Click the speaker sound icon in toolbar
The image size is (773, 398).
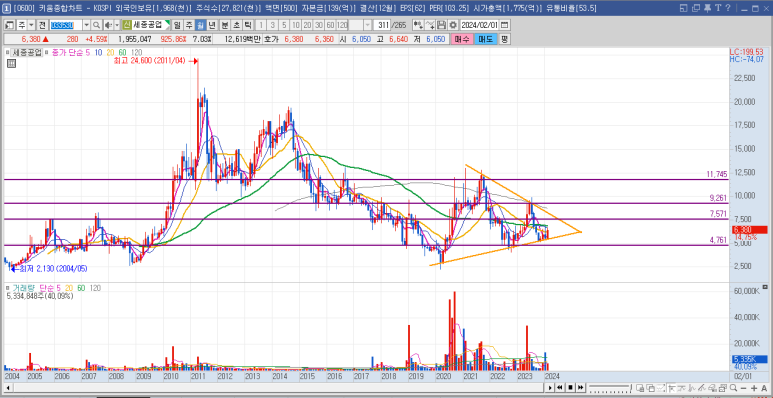click(x=108, y=25)
